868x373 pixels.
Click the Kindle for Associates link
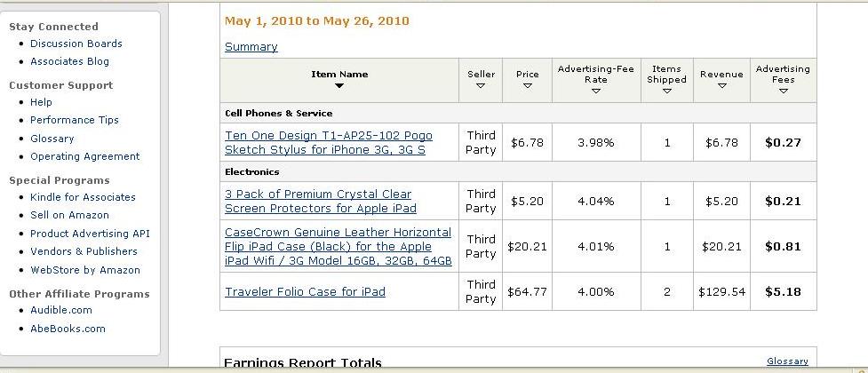coord(83,197)
